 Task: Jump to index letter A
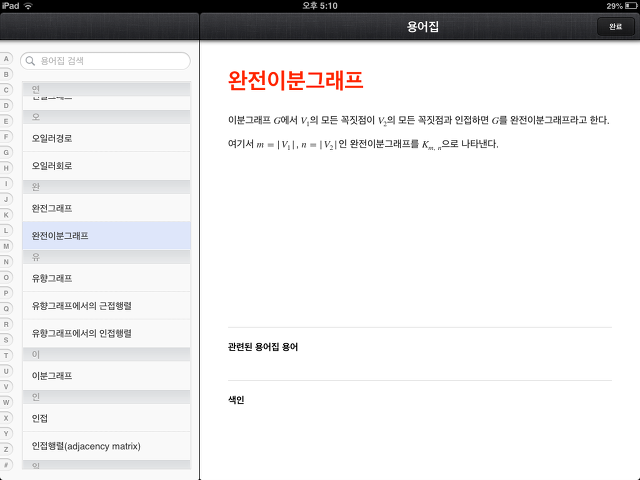point(6,59)
